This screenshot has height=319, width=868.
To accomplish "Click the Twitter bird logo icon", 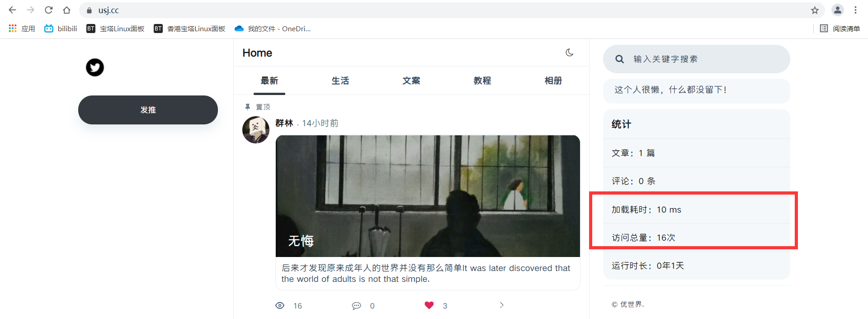I will pyautogui.click(x=95, y=67).
